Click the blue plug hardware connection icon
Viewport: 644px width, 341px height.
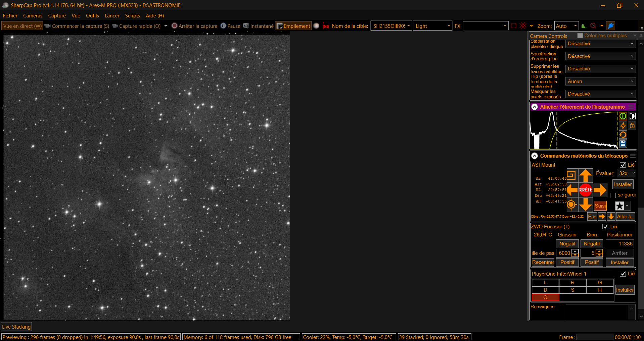pos(611,26)
